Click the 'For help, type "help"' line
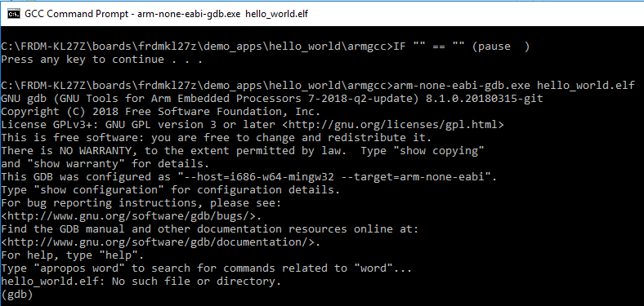644x306 pixels. 73,255
